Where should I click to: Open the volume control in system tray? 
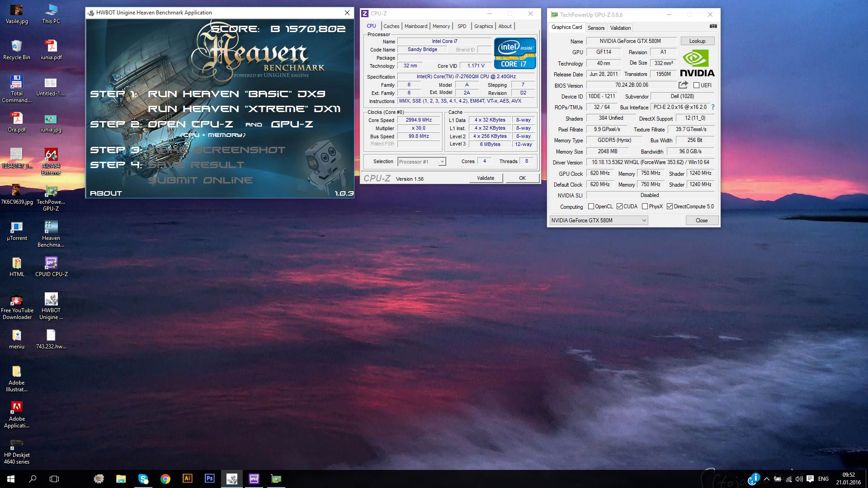pos(799,479)
